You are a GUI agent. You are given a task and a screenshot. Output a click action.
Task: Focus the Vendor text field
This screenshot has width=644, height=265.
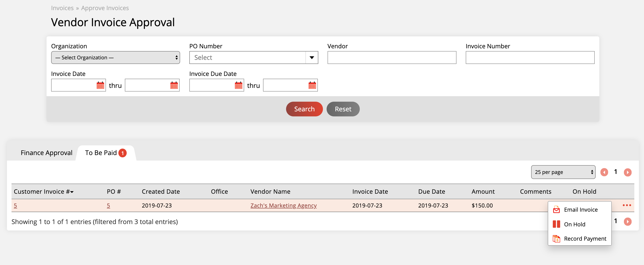[x=392, y=58]
